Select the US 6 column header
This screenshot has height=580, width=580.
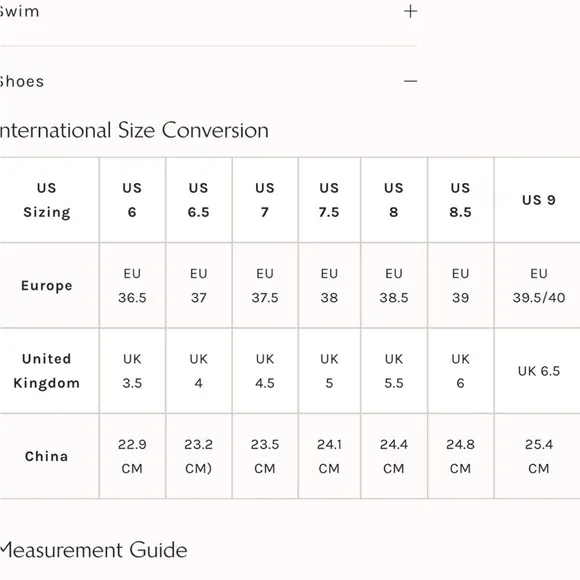[132, 200]
